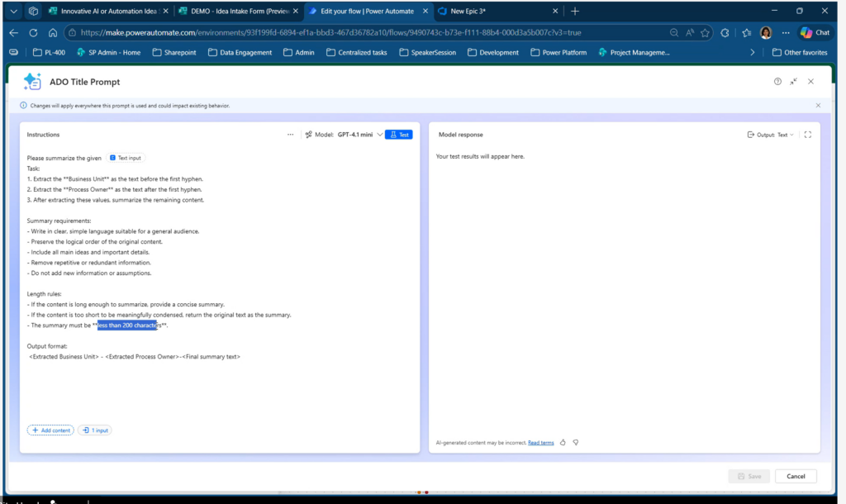Collapse the ADO Title Prompt dialog
Viewport: 846px width, 504px height.
tap(794, 82)
